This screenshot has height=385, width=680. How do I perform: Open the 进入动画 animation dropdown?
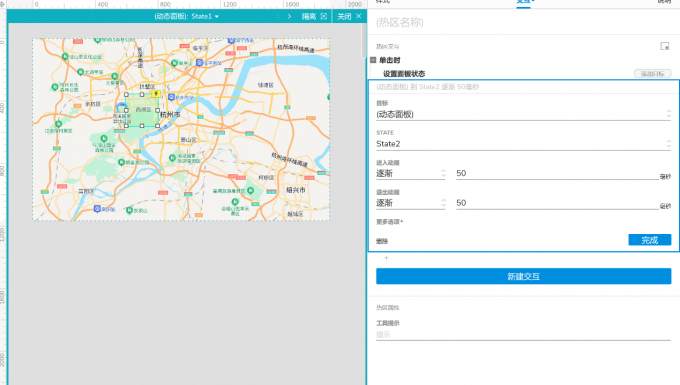(411, 173)
